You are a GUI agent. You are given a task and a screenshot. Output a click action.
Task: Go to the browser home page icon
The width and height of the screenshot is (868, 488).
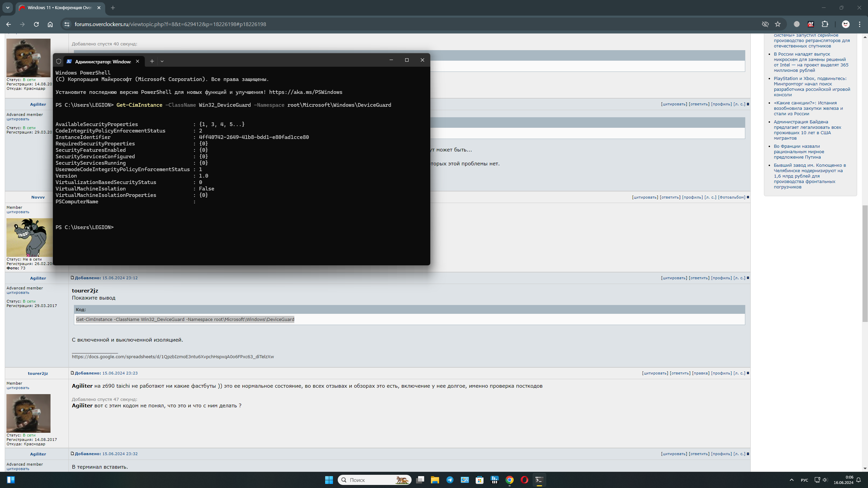pyautogui.click(x=50, y=24)
